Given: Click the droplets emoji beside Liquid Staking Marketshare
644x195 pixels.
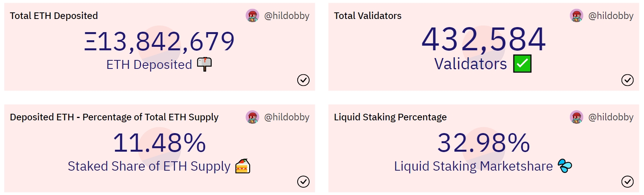Looking at the screenshot, I should (565, 166).
